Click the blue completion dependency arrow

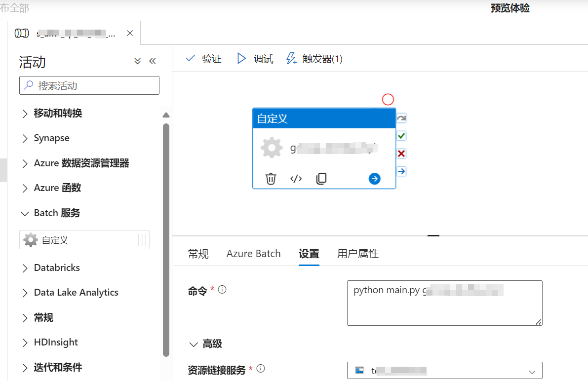click(401, 171)
